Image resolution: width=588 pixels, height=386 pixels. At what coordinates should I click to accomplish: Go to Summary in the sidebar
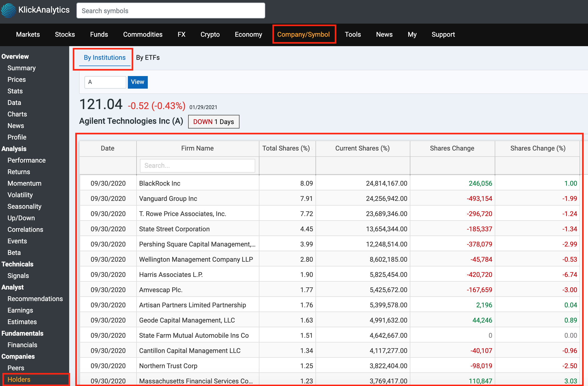[21, 68]
